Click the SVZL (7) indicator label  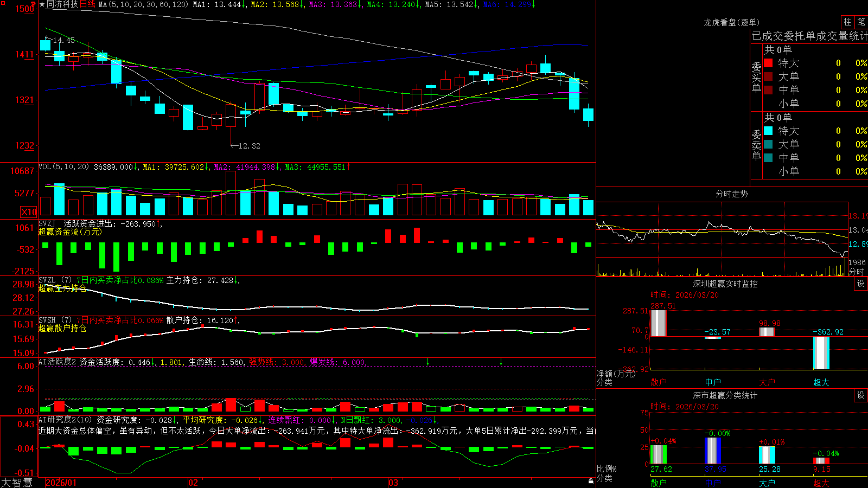[x=55, y=280]
